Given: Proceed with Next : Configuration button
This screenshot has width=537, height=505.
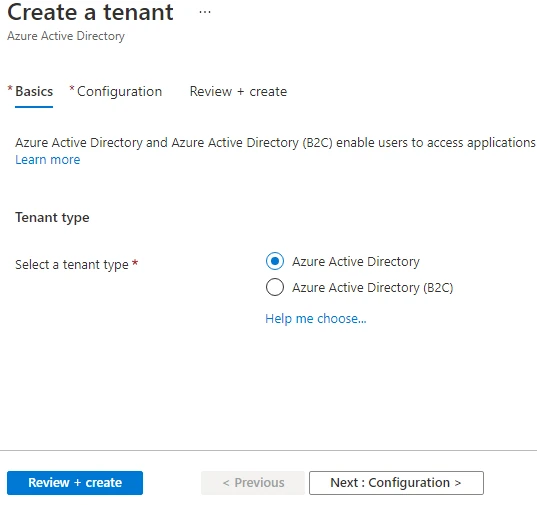Looking at the screenshot, I should pyautogui.click(x=396, y=483).
